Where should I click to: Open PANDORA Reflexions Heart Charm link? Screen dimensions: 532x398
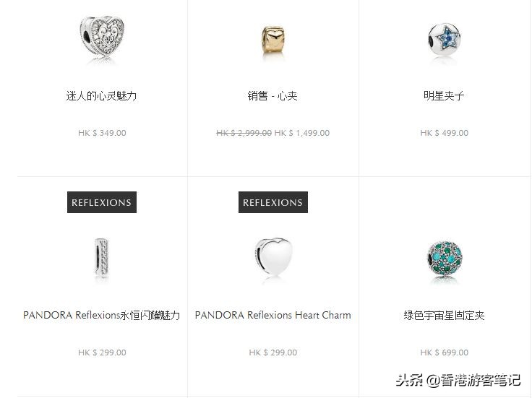pyautogui.click(x=273, y=315)
